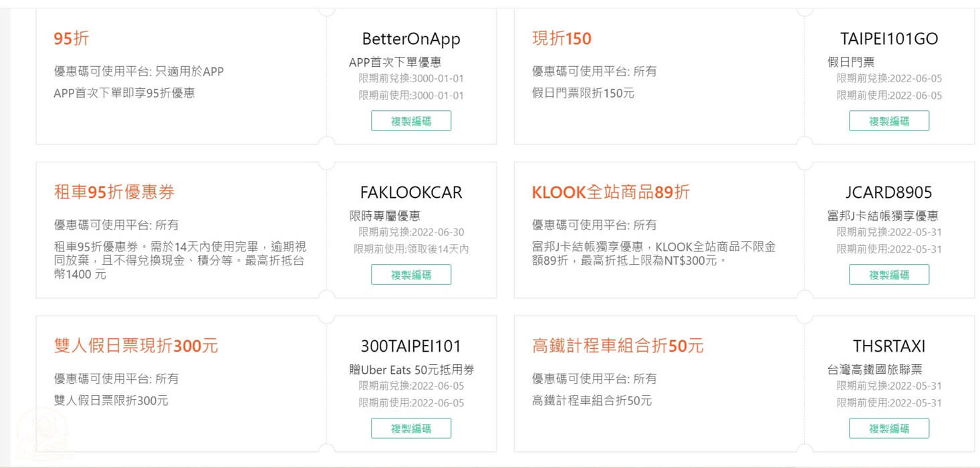This screenshot has height=468, width=980.
Task: Select the coupon code text THSRTAXI
Action: click(x=889, y=346)
